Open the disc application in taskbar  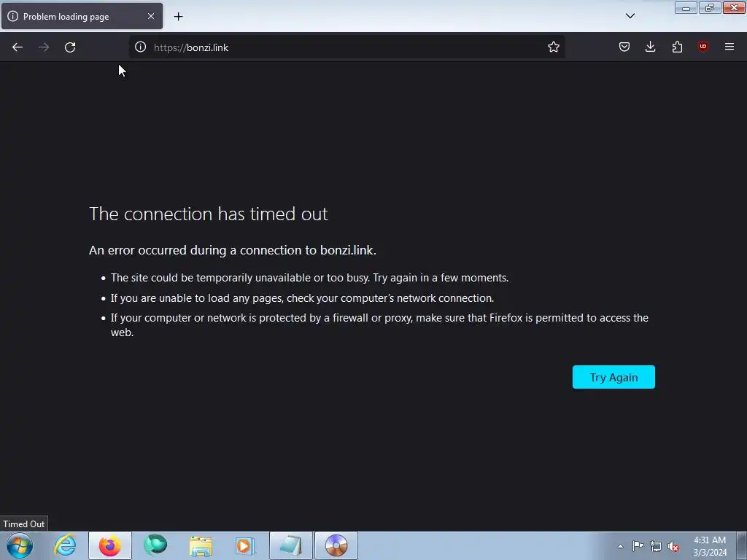coord(336,545)
